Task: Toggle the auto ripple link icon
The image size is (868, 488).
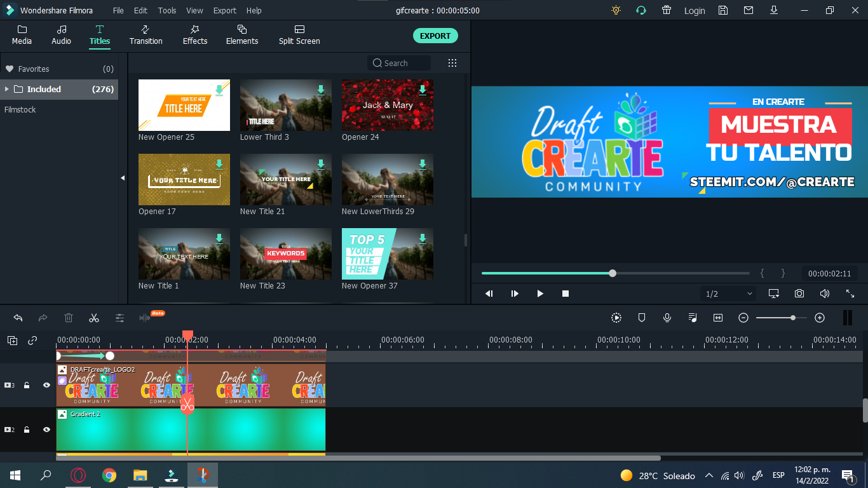Action: tap(32, 341)
